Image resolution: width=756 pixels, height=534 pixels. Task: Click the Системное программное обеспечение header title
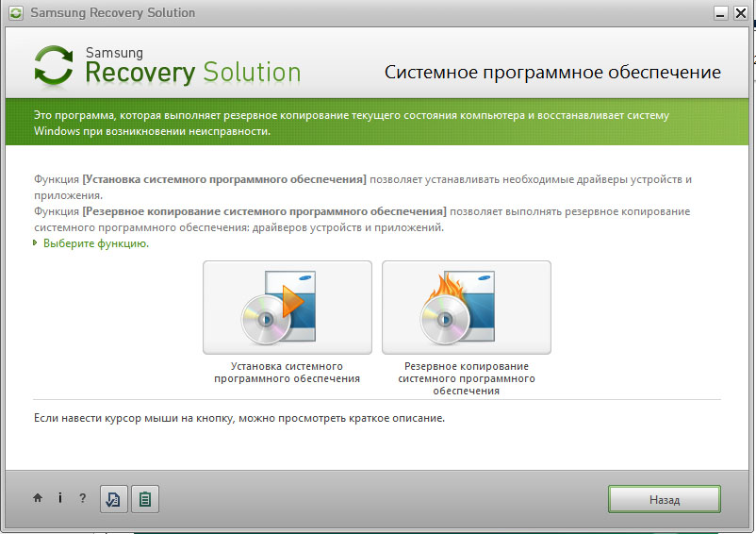coord(552,73)
